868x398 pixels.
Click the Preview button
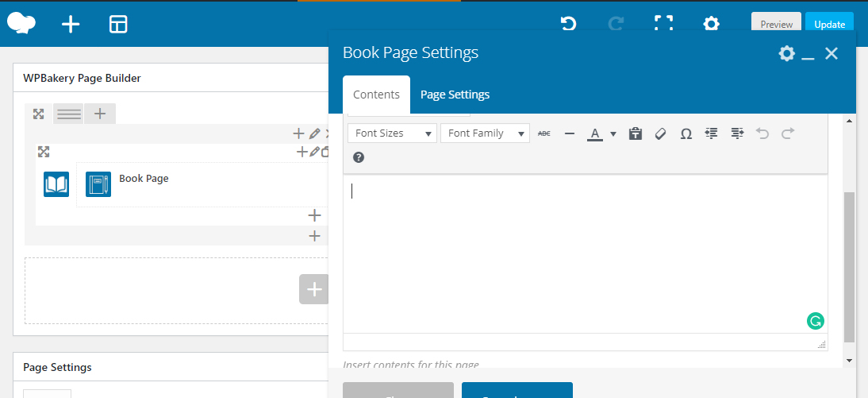(x=776, y=24)
